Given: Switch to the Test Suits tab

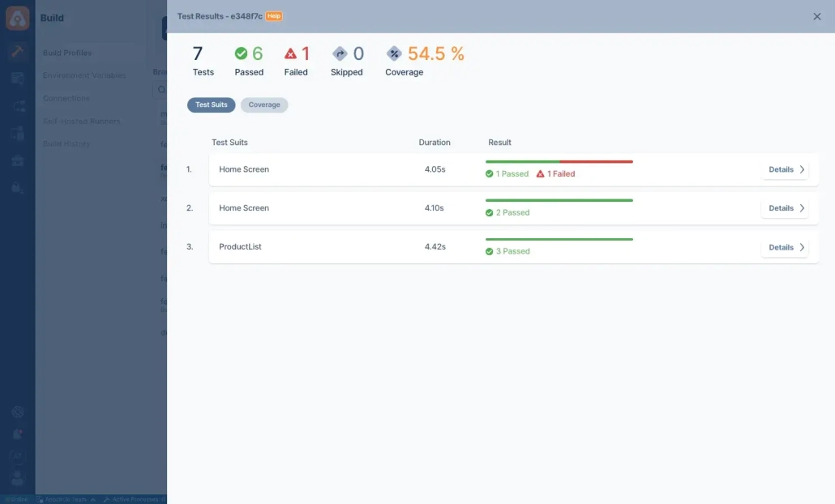Looking at the screenshot, I should click(x=211, y=105).
